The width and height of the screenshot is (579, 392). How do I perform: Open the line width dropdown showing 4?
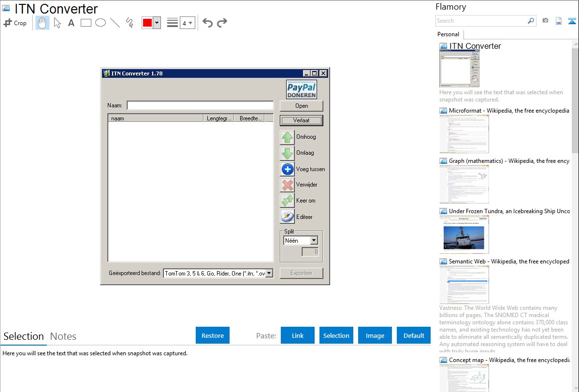click(188, 23)
